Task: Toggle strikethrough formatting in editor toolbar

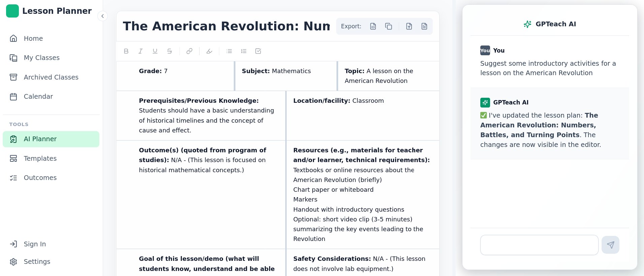Action: [169, 51]
